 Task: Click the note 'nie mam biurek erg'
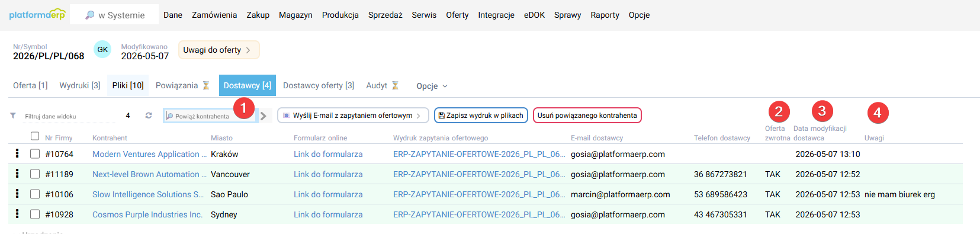[899, 194]
